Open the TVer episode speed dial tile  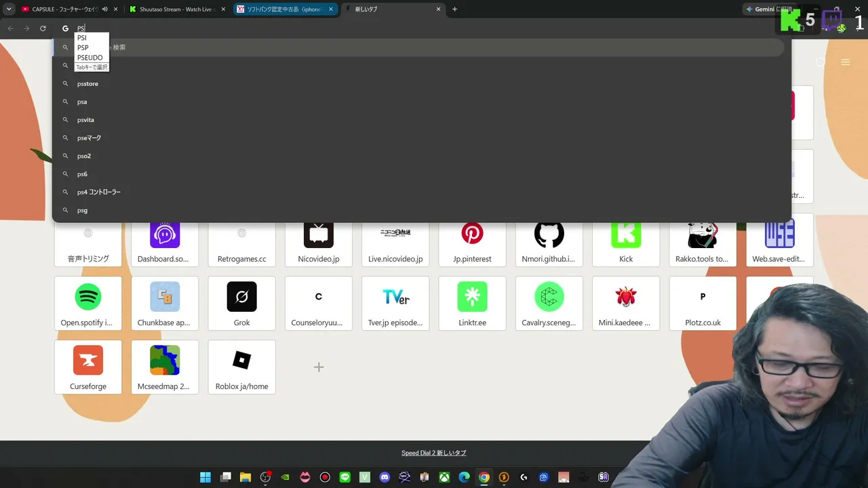pyautogui.click(x=395, y=303)
